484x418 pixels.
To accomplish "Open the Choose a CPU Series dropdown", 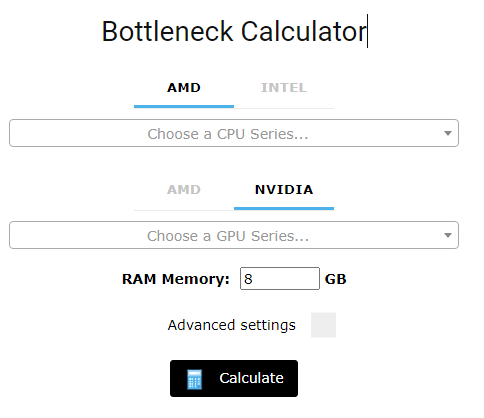I will [234, 133].
